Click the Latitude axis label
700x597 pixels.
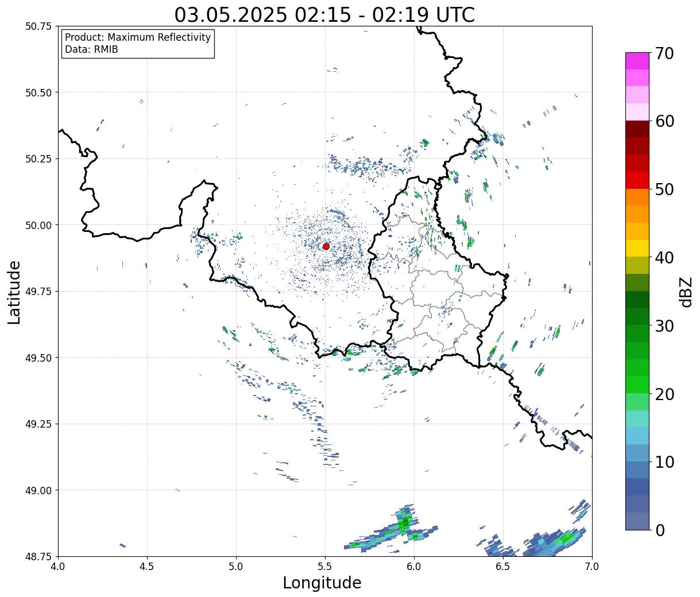14,292
